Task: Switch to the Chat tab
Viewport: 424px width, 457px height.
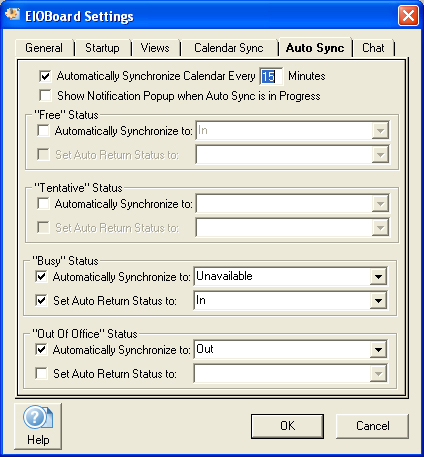Action: [373, 48]
